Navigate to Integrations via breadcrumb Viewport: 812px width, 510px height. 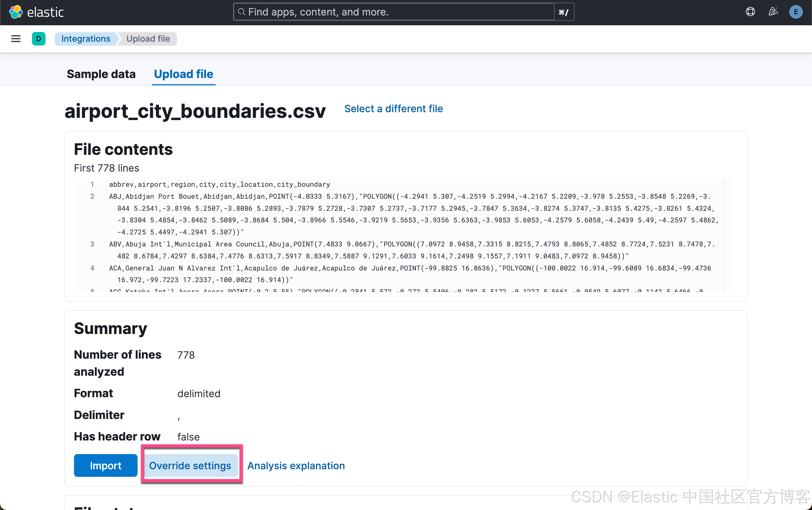tap(86, 39)
